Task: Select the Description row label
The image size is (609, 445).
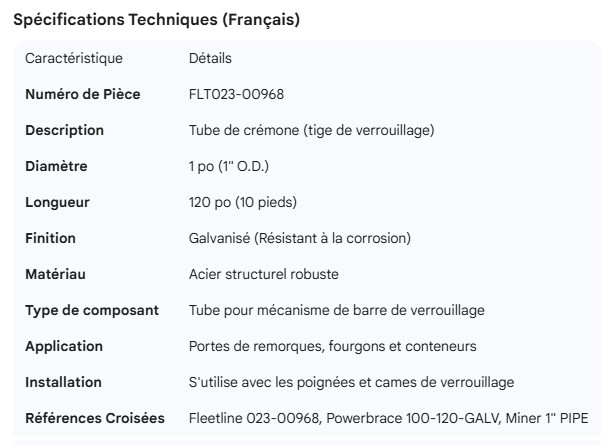Action: [x=64, y=130]
